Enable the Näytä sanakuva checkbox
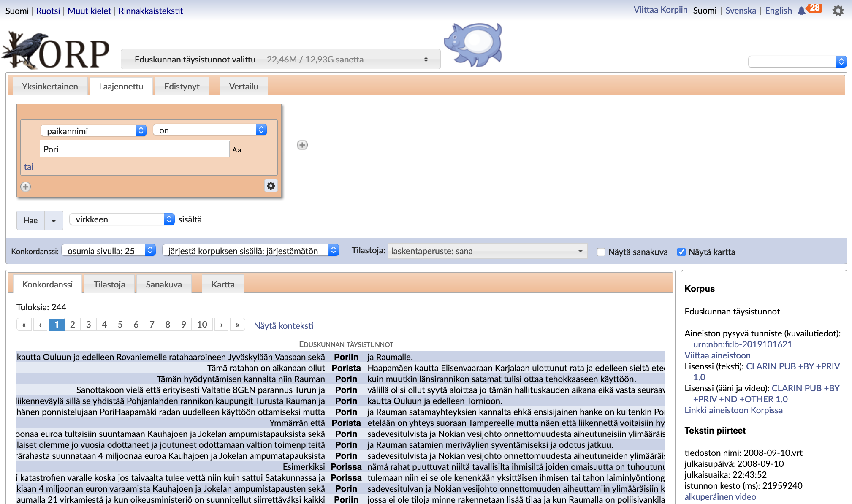This screenshot has height=504, width=852. (x=601, y=252)
